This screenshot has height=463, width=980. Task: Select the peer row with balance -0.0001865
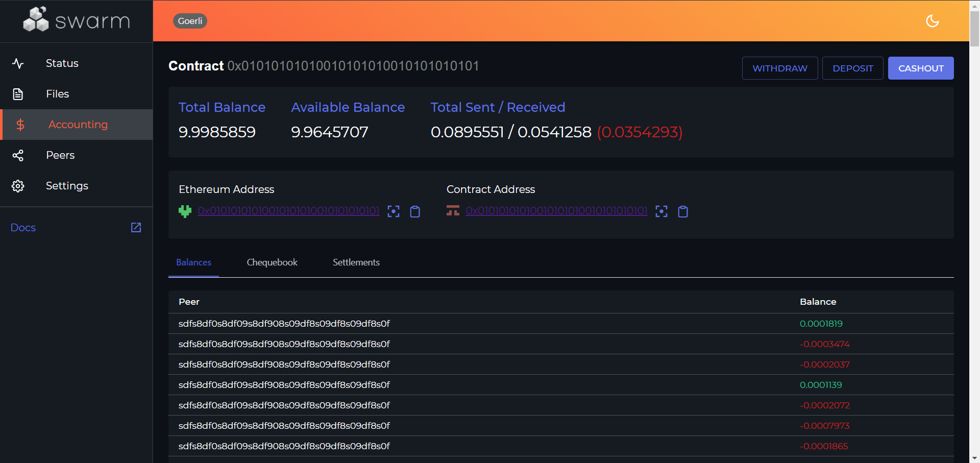(561, 446)
